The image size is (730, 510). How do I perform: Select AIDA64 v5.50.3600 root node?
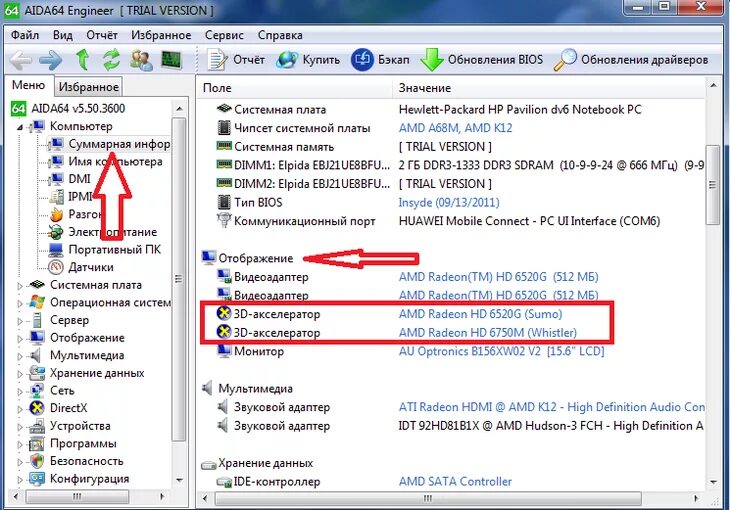point(78,109)
